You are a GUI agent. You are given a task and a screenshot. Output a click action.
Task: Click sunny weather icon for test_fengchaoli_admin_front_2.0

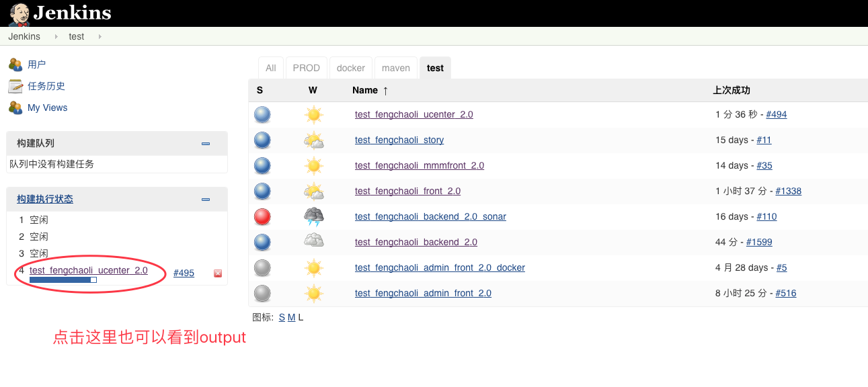[313, 293]
